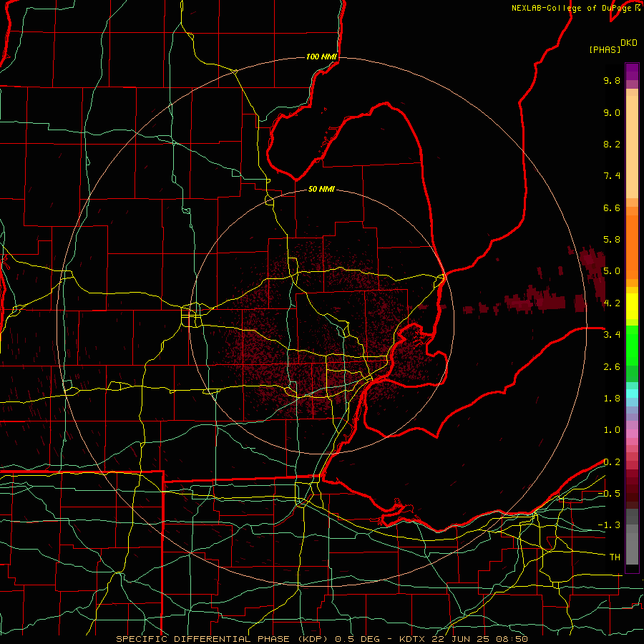The image size is (644, 644).
Task: Click the 100 NMI range ring label
Action: (x=321, y=57)
